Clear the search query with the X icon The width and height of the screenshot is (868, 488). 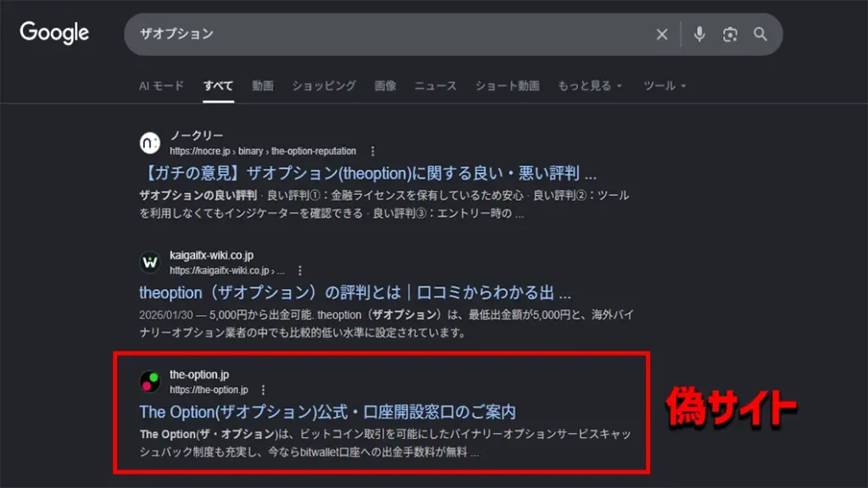661,34
